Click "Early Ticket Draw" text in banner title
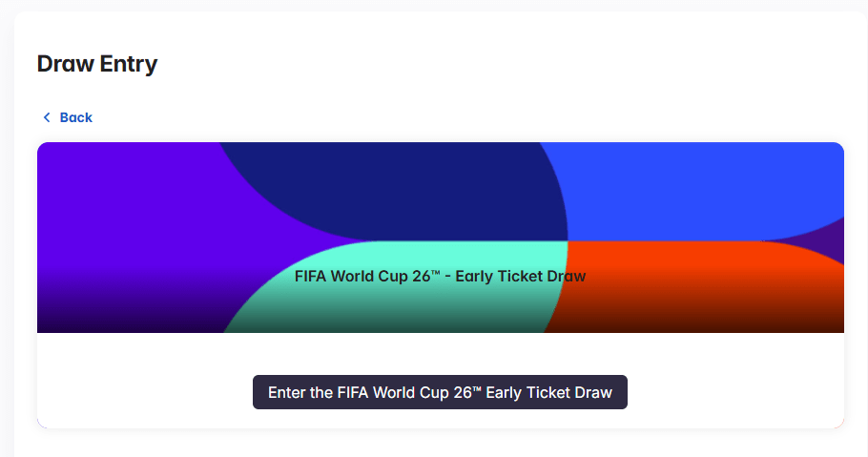868x457 pixels. pyautogui.click(x=521, y=277)
